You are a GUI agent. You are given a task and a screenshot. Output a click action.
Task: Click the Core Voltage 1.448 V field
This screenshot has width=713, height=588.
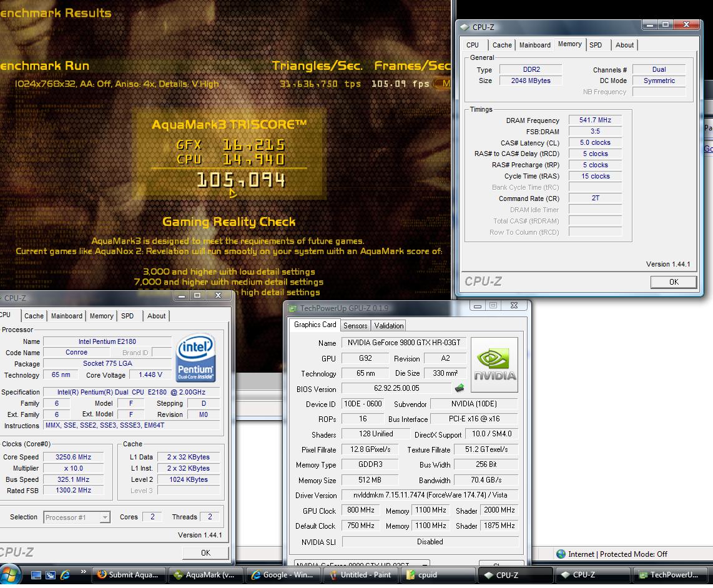pyautogui.click(x=150, y=375)
